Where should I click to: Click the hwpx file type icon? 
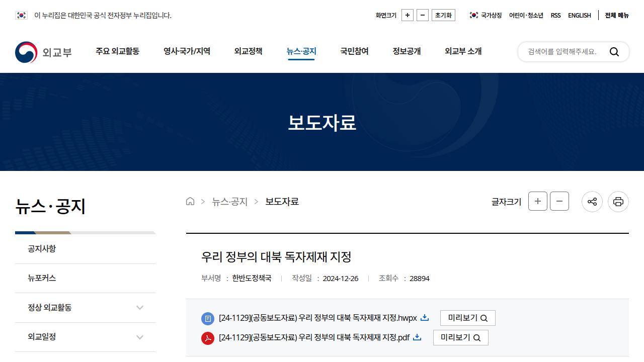click(208, 318)
